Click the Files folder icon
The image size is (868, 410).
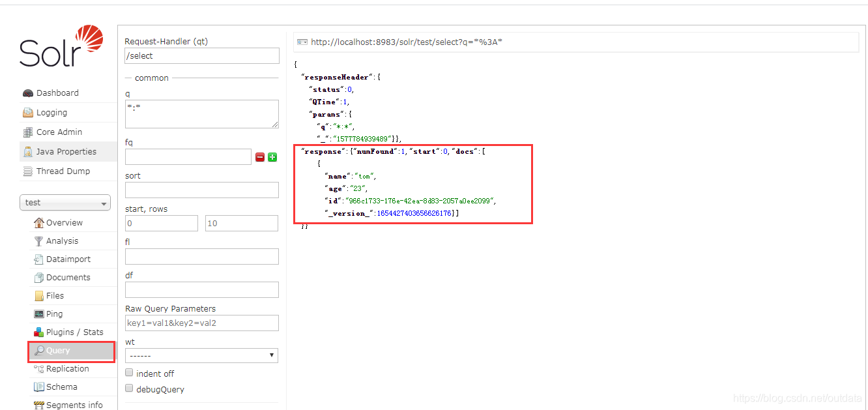(39, 296)
